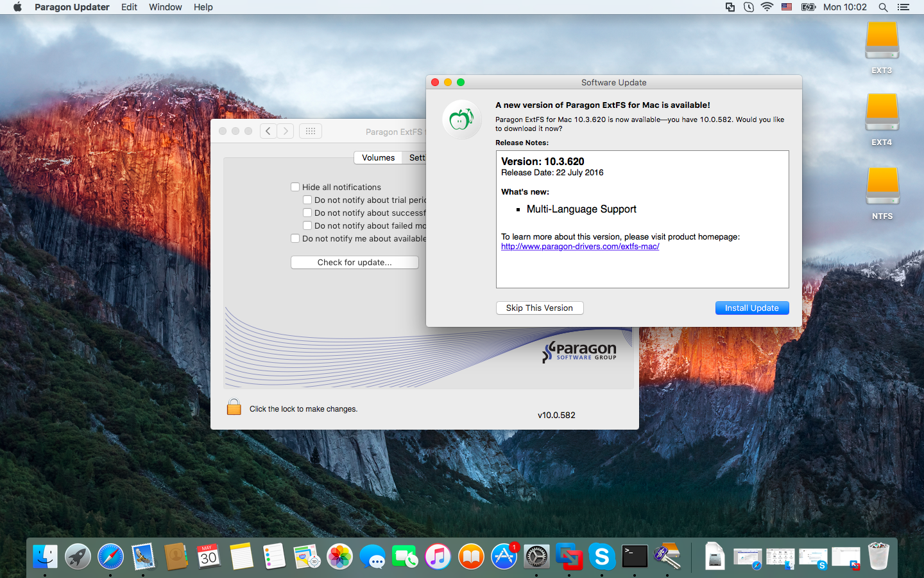Open the EXT4 drive on desktop

[882, 113]
